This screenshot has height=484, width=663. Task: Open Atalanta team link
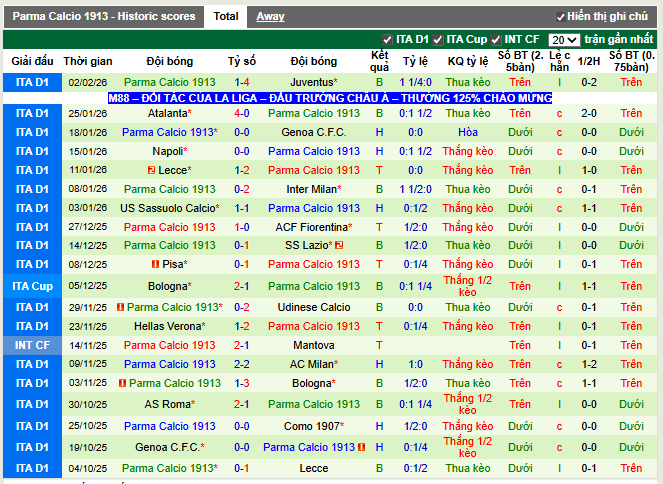[x=168, y=113]
